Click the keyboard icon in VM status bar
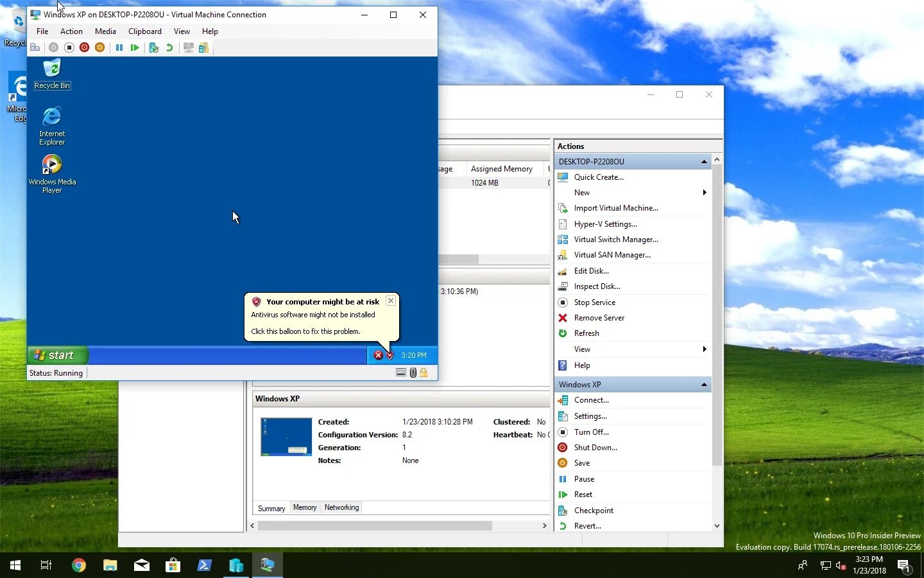The height and width of the screenshot is (578, 924). pos(401,372)
